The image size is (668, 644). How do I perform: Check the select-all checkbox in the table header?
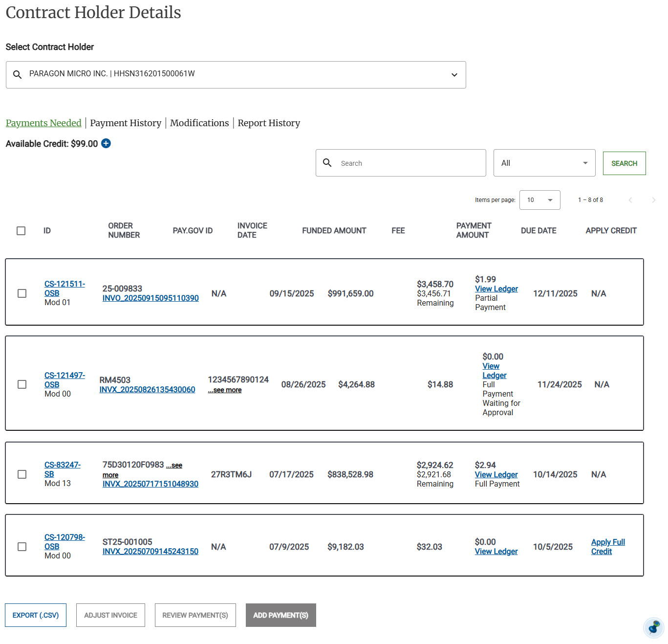pos(21,230)
